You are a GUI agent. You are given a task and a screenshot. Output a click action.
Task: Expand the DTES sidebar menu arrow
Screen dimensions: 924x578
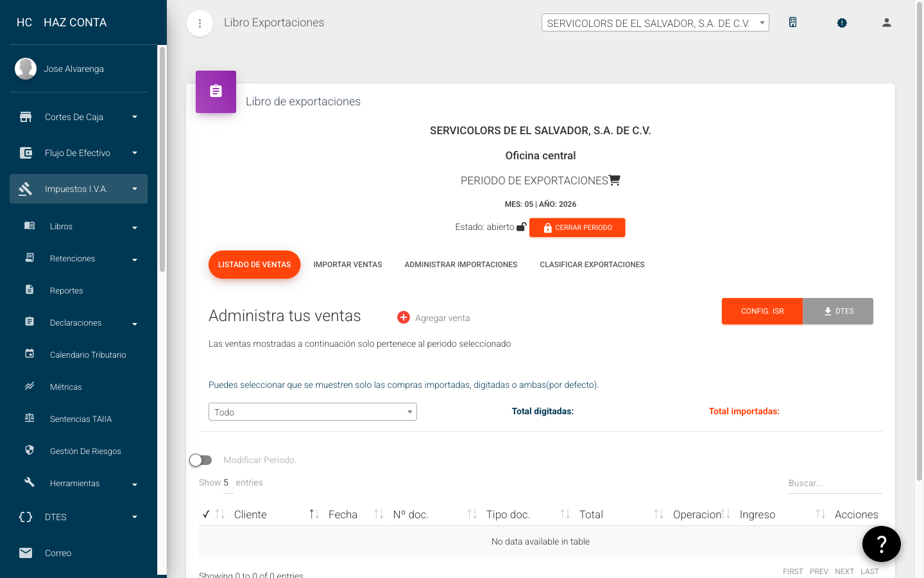point(135,517)
